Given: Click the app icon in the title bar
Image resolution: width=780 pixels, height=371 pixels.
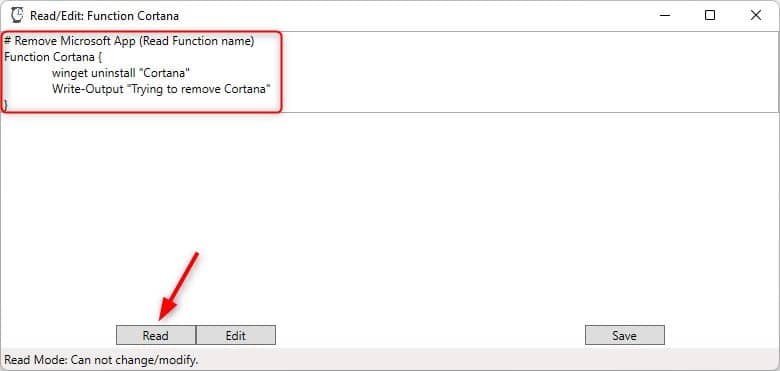Looking at the screenshot, I should coord(17,15).
